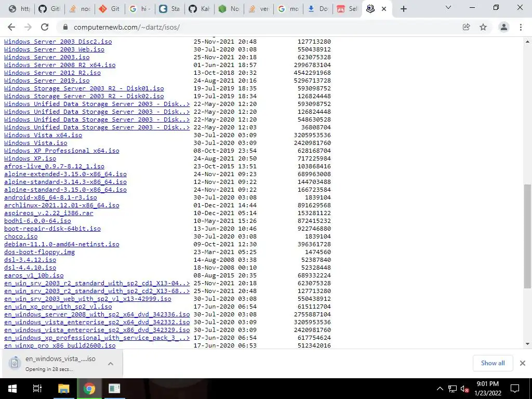Close the active tab
The image size is (532, 399).
pos(384,9)
